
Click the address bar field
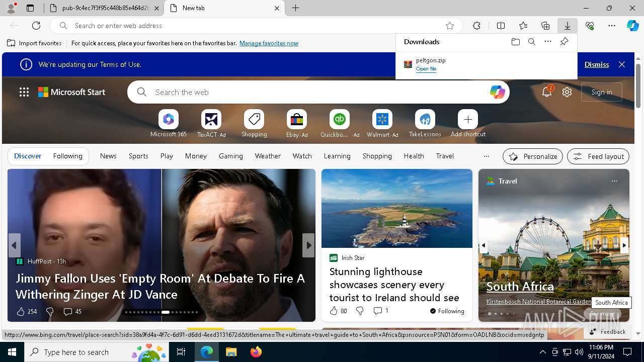tap(256, 26)
